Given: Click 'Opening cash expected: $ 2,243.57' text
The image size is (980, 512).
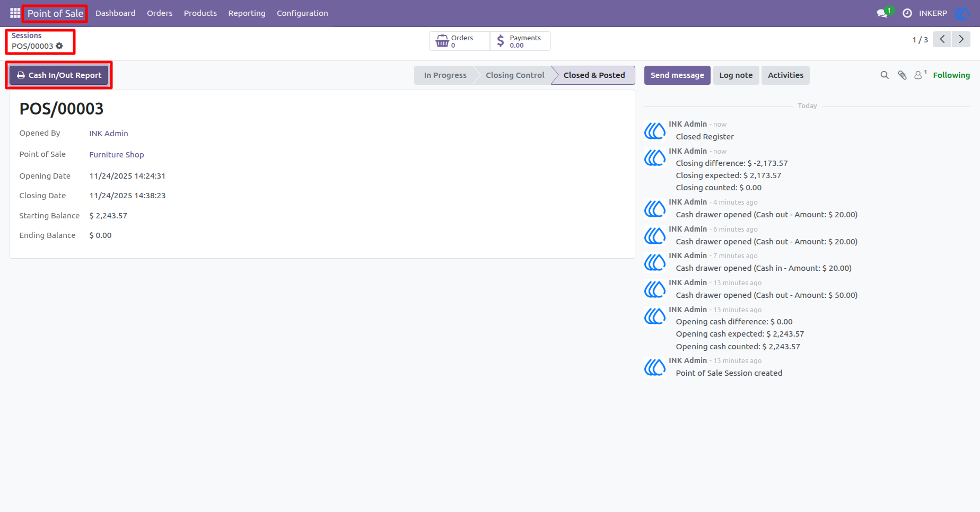Looking at the screenshot, I should click(x=740, y=334).
